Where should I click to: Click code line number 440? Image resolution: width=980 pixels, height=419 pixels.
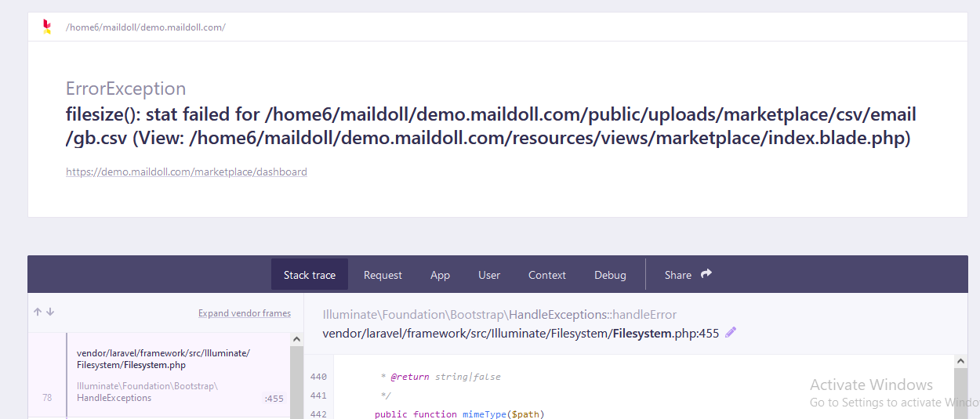318,377
